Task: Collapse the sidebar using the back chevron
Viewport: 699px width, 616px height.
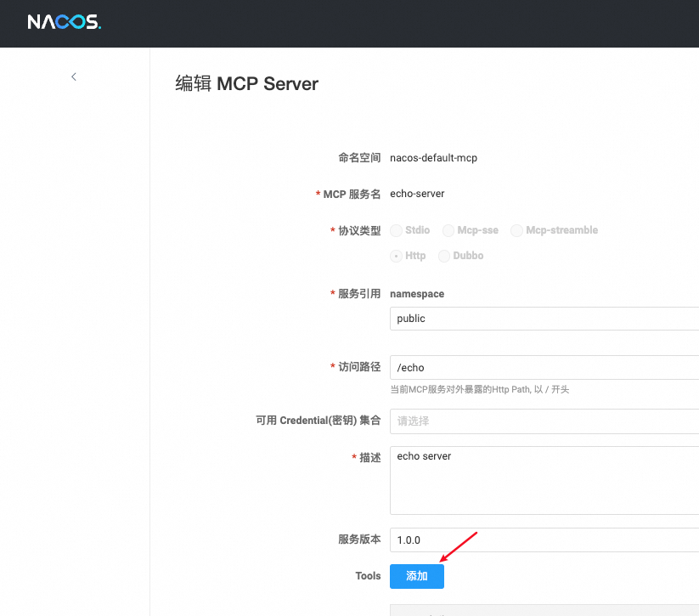Action: click(73, 76)
